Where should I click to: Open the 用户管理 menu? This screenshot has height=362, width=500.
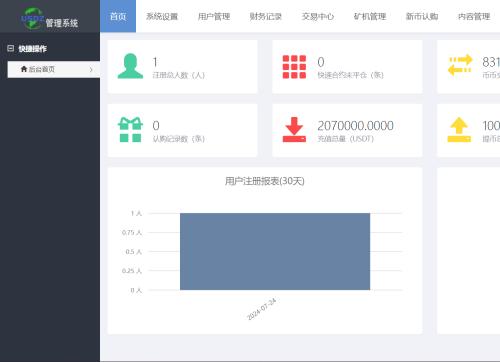tap(214, 16)
